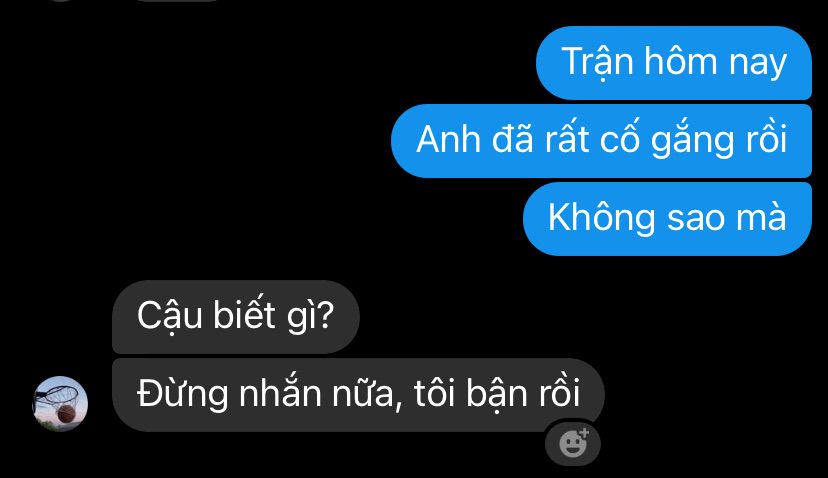Select the 'Trận hôm nay' message bubble
Viewport: 828px width, 478px height.
coord(674,62)
